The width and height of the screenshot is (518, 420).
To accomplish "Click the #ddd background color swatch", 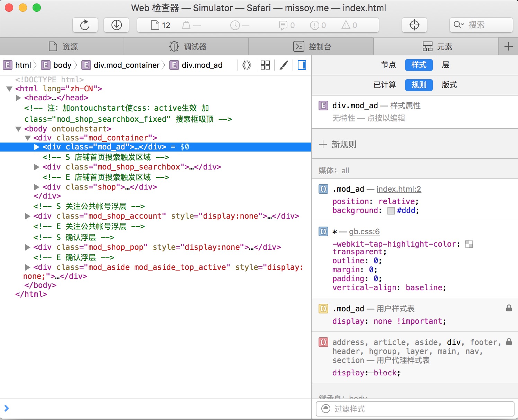I will [x=391, y=211].
